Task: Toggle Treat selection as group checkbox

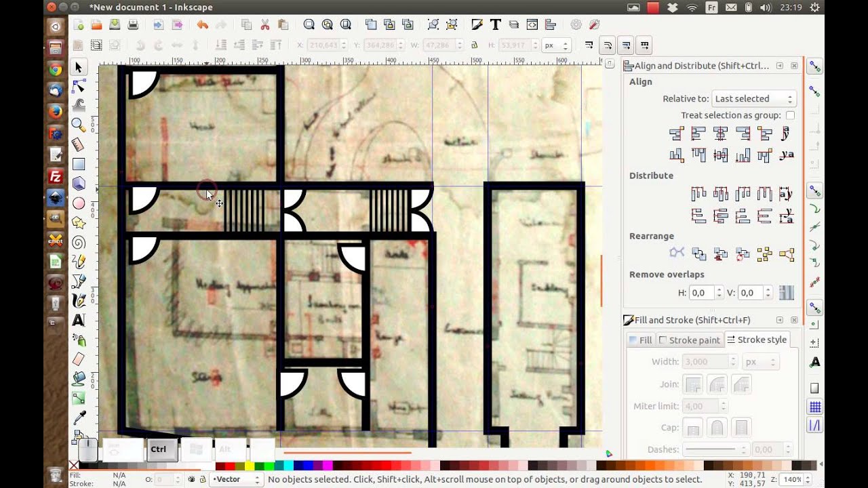Action: [x=790, y=115]
